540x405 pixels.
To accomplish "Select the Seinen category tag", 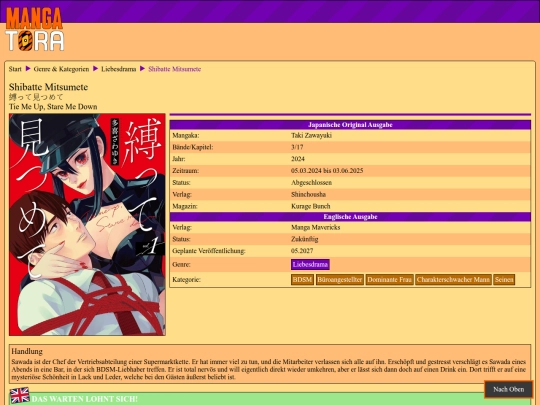I will pos(504,280).
